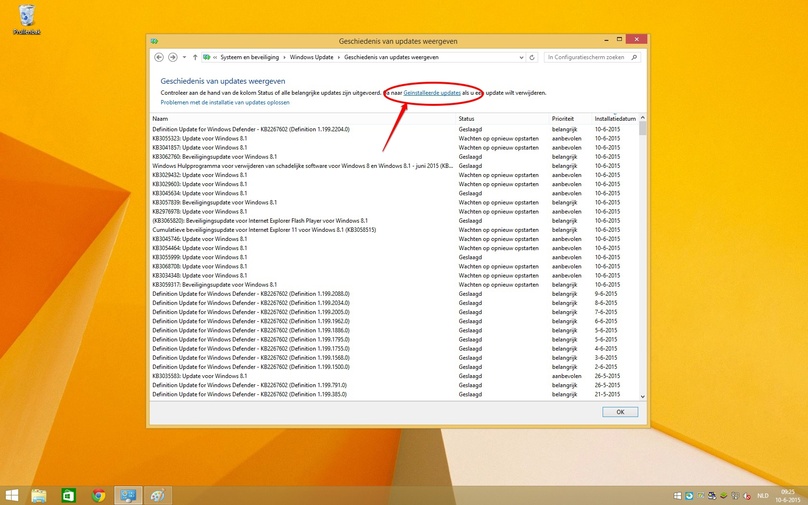Viewport: 808px width, 505px height.
Task: Select the KB3065820 Flash Player update row
Action: pos(394,221)
